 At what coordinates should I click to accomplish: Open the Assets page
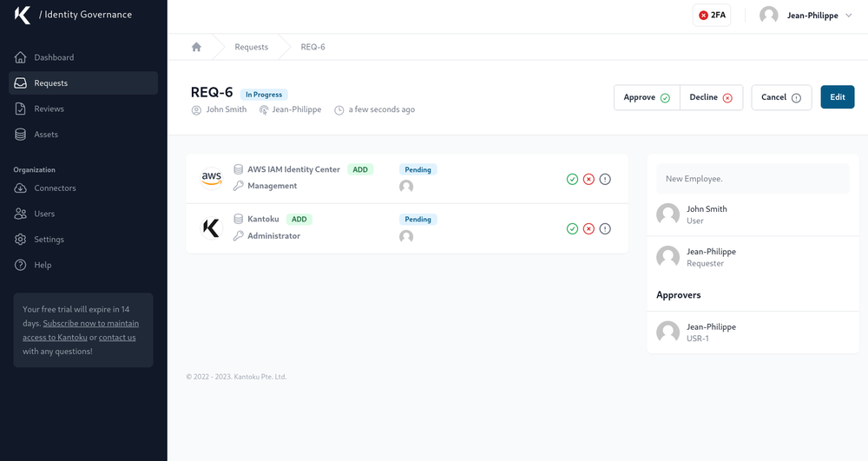[46, 135]
